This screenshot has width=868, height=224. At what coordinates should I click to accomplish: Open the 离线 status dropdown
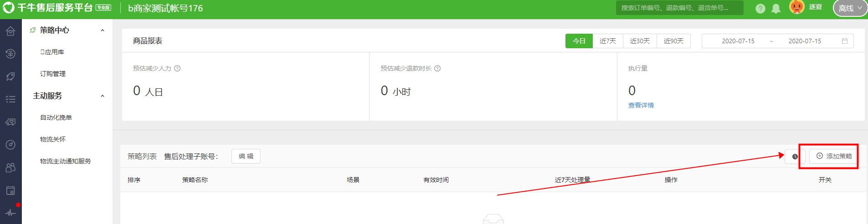tap(850, 8)
